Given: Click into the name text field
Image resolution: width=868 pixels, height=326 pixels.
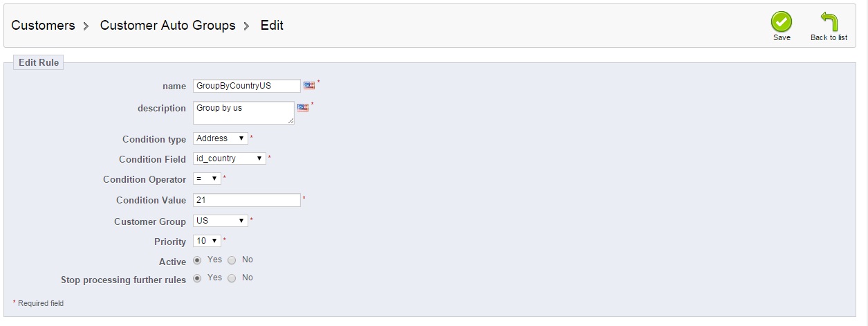Looking at the screenshot, I should 246,86.
